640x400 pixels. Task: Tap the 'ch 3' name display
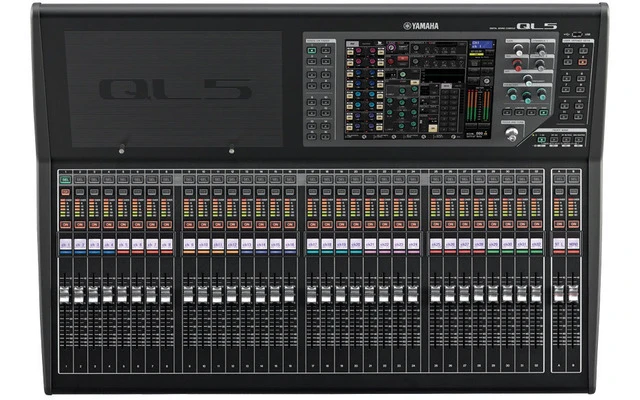pos(94,244)
